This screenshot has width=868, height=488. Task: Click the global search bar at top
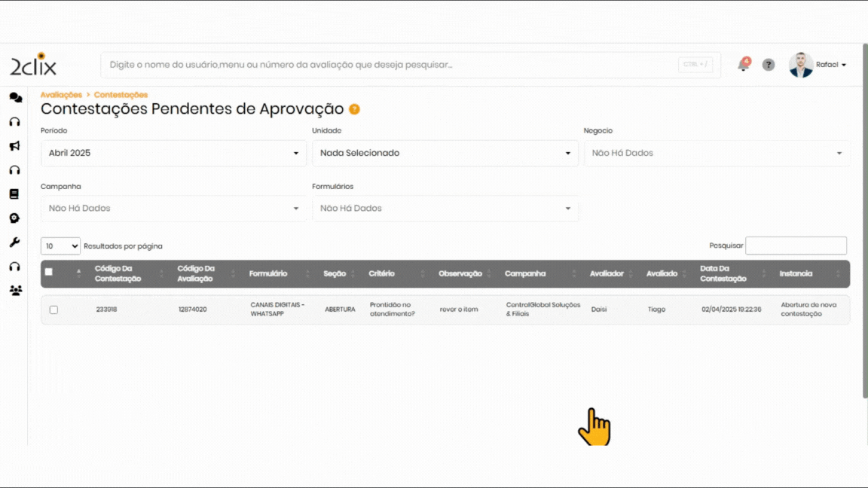point(392,65)
